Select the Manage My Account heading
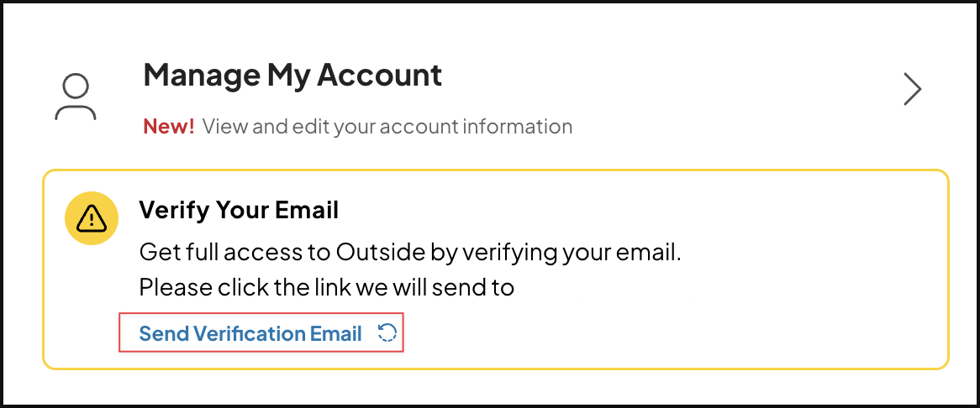 click(292, 75)
